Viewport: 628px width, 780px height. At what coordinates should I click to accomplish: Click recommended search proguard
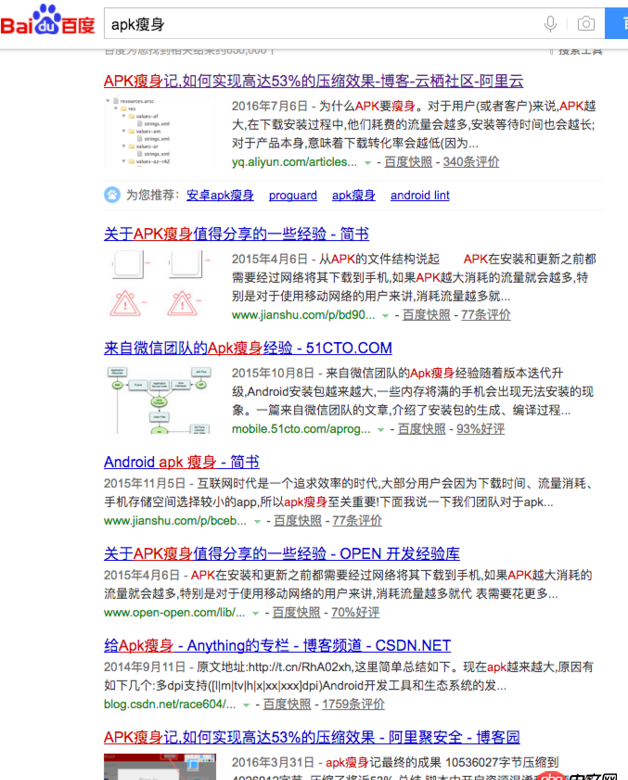293,195
